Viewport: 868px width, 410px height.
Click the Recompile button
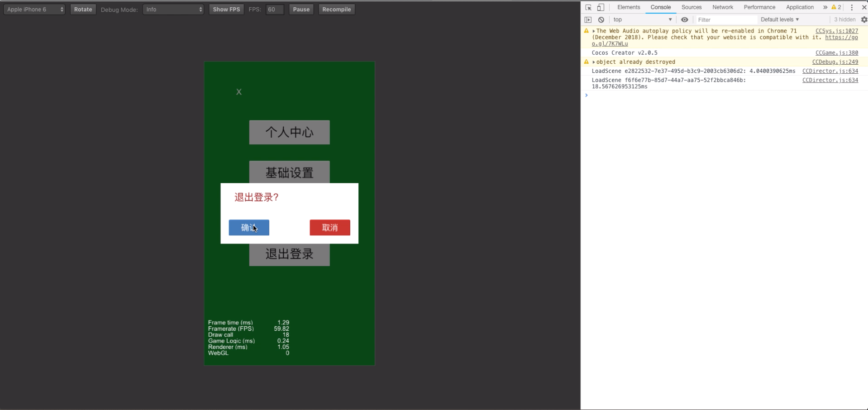coord(337,9)
